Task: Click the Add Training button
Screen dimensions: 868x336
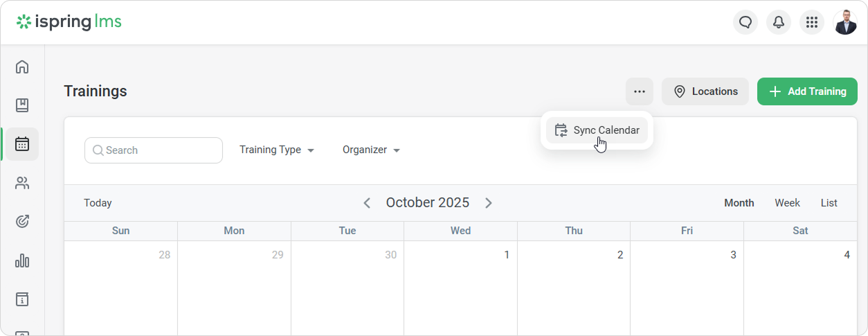Action: click(x=807, y=91)
